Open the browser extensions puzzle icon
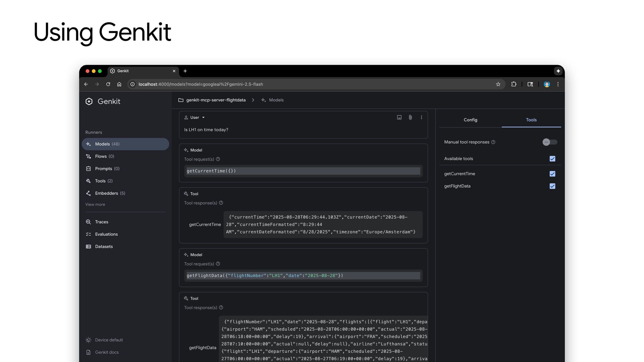Image resolution: width=644 pixels, height=362 pixels. pos(514,84)
